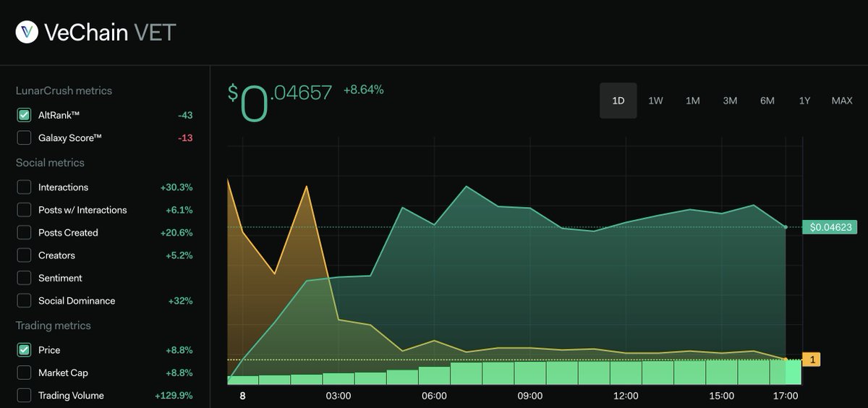This screenshot has width=868, height=408.
Task: Click the 03:00 time axis label
Action: click(x=339, y=396)
